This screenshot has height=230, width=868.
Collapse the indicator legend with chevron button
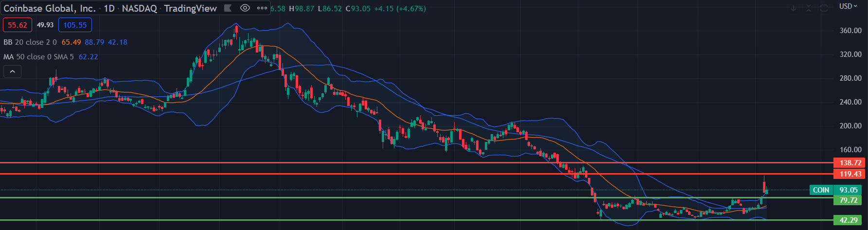(13, 72)
